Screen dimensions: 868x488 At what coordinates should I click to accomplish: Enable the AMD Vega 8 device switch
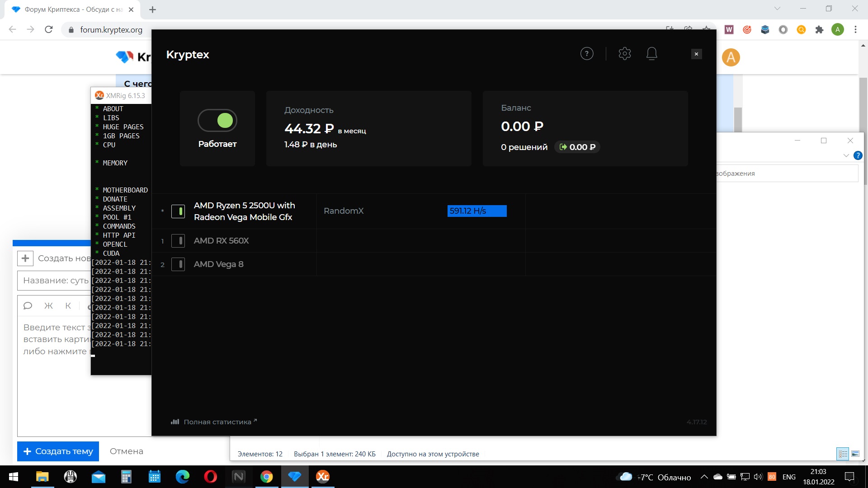click(178, 264)
